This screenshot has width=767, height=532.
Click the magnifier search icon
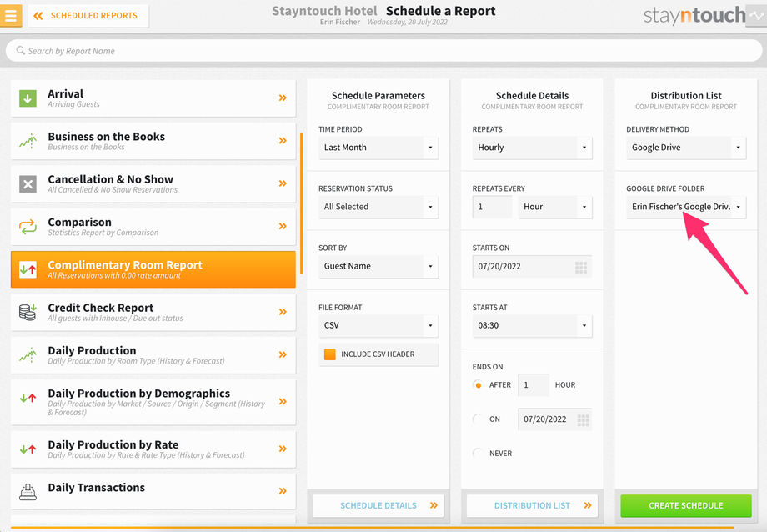coord(21,50)
